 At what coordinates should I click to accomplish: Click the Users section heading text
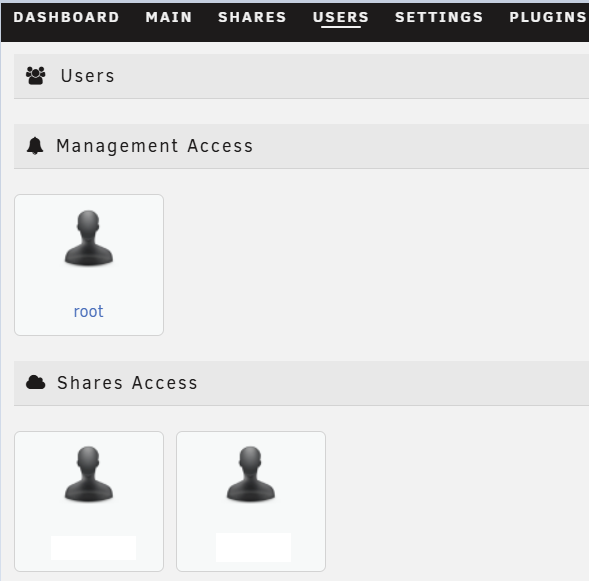88,76
